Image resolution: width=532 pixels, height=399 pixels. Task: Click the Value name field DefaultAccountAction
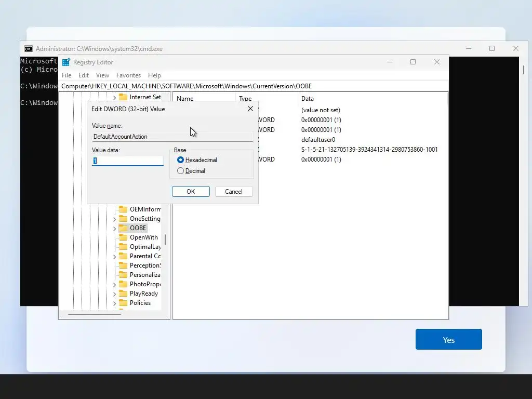172,137
